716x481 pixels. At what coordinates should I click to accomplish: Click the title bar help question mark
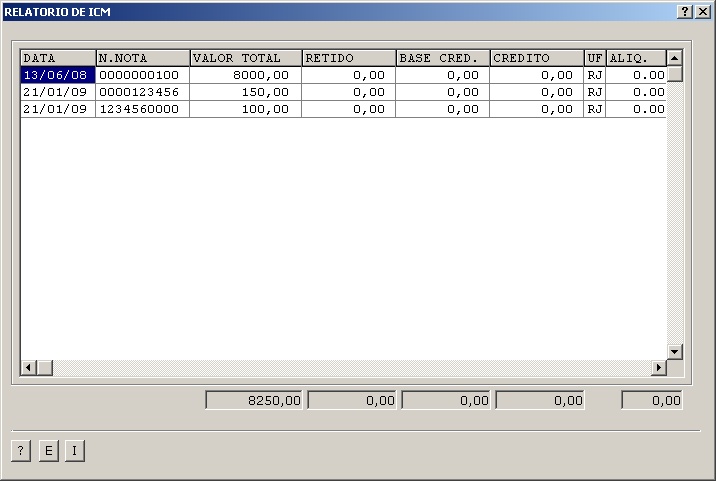coord(685,11)
